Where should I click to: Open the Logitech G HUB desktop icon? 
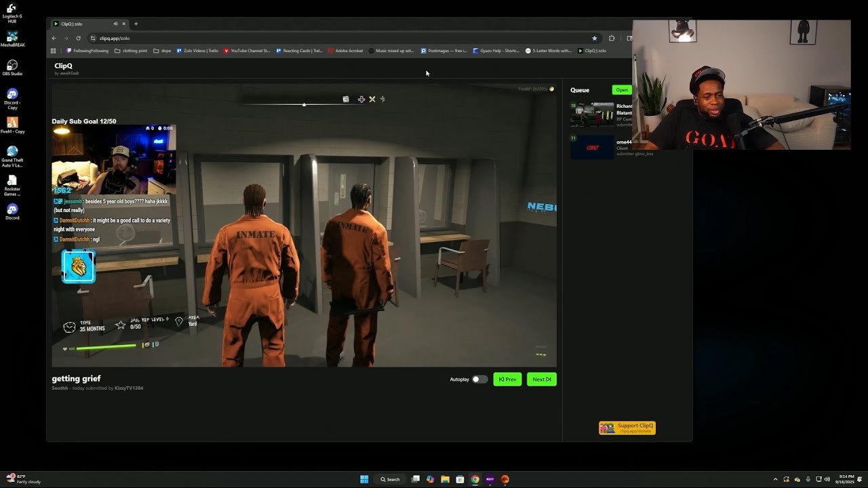12,13
